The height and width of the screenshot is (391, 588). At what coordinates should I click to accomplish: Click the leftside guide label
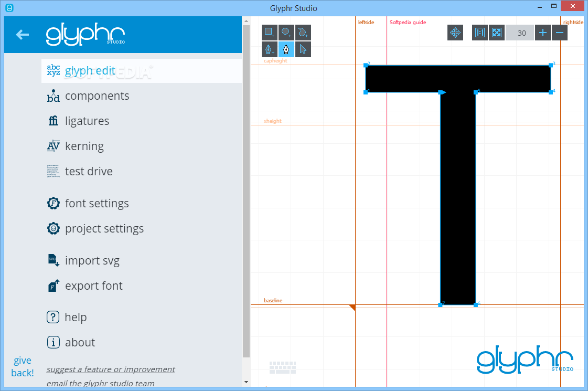[x=366, y=22]
